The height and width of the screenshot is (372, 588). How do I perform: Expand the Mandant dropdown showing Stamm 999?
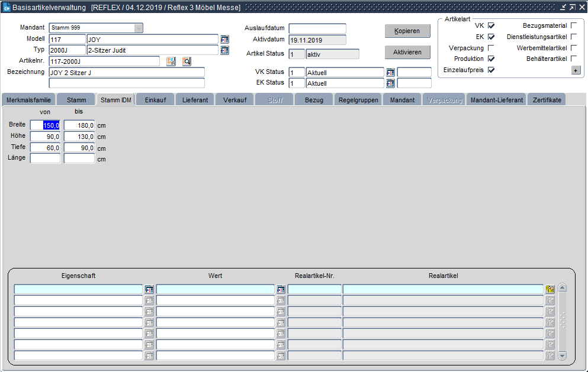[x=138, y=28]
